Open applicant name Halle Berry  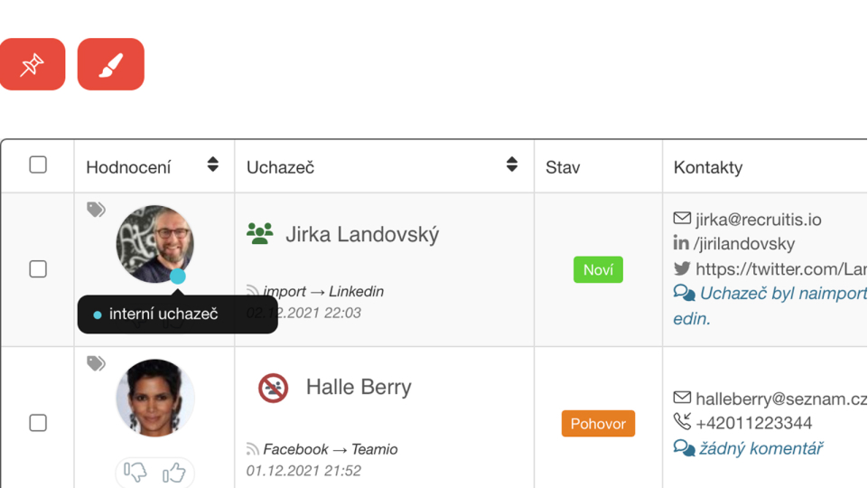pyautogui.click(x=359, y=388)
